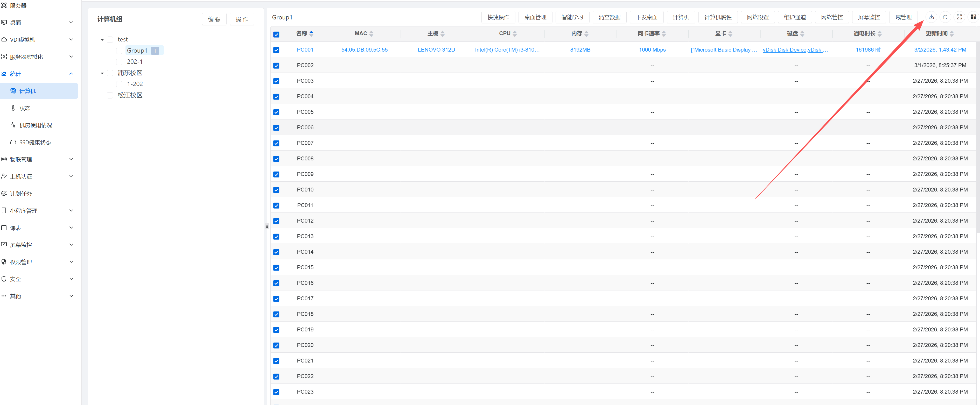Collapse the 浦东校区 tree node
The height and width of the screenshot is (405, 980).
pos(102,73)
